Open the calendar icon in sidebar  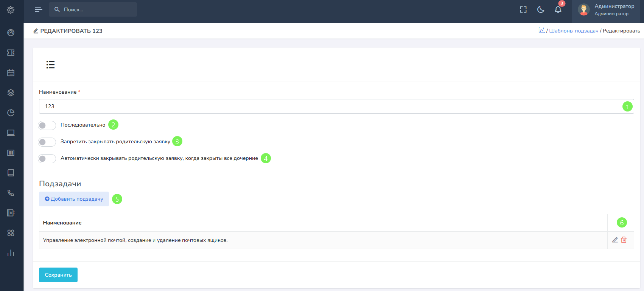point(11,73)
